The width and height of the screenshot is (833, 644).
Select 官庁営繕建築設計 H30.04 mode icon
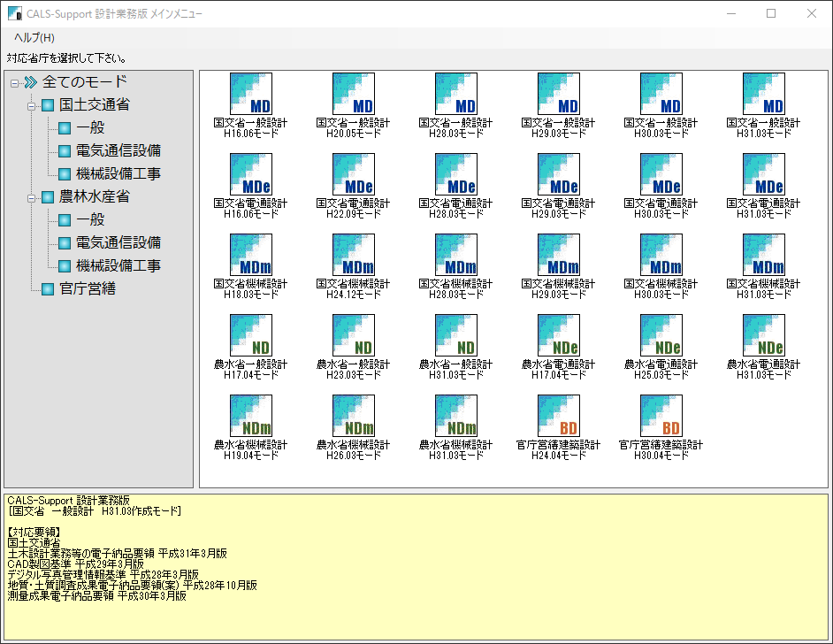tap(661, 416)
